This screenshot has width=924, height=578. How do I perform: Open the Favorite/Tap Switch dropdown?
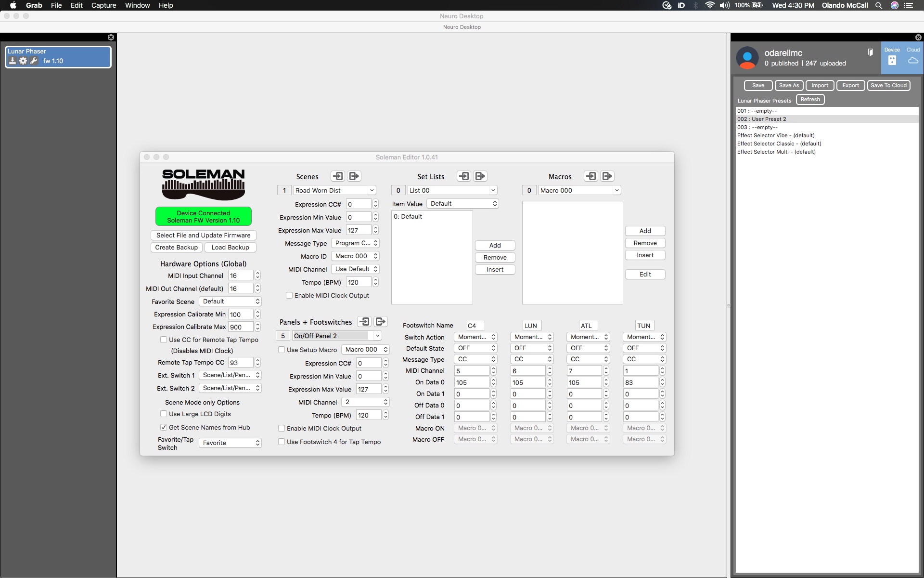[230, 443]
